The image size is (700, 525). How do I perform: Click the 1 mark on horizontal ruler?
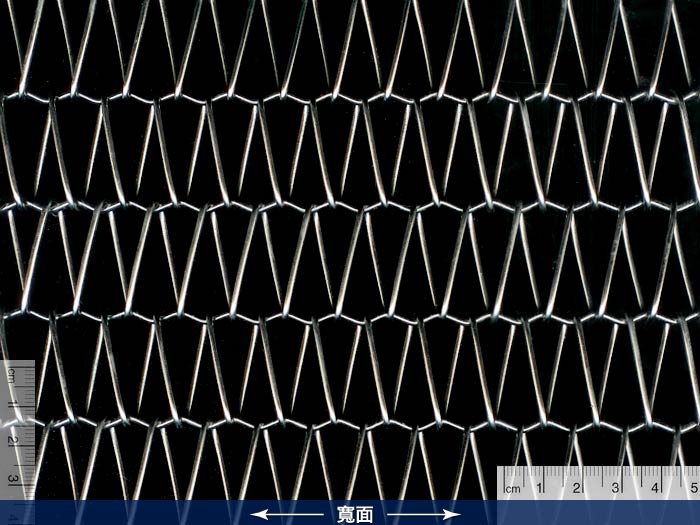(x=541, y=489)
